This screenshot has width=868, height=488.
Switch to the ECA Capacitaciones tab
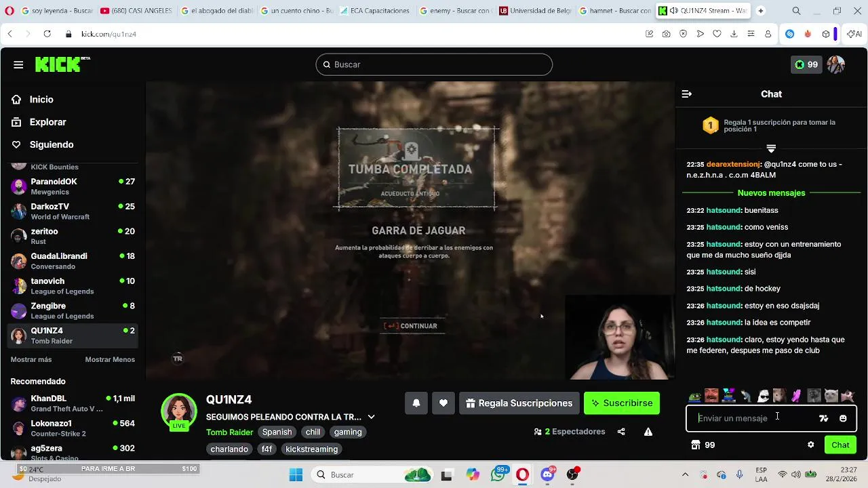[376, 11]
